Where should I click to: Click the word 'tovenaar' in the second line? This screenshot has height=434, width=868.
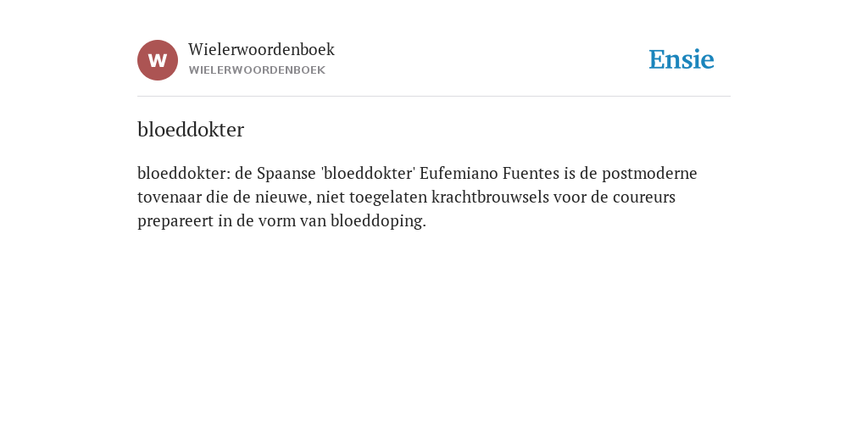pyautogui.click(x=170, y=197)
